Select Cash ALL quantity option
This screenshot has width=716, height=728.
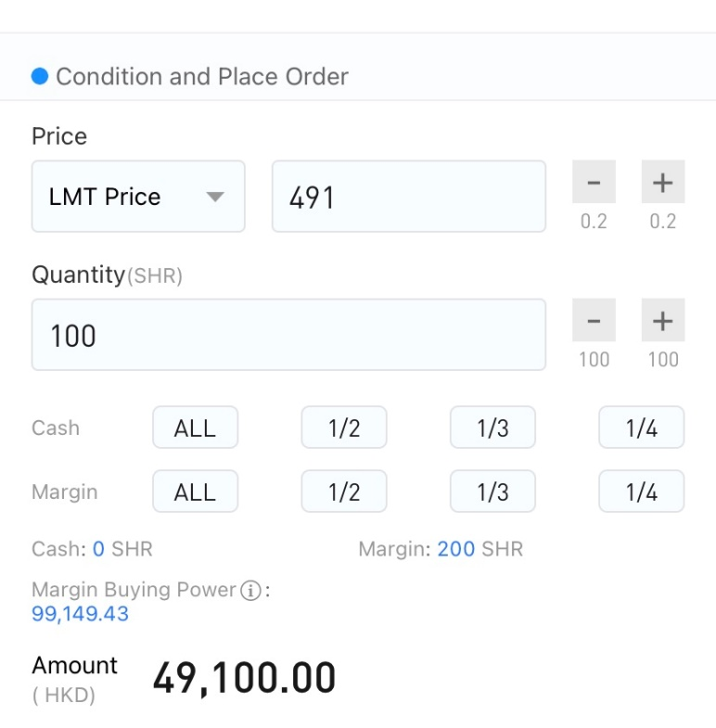[195, 428]
